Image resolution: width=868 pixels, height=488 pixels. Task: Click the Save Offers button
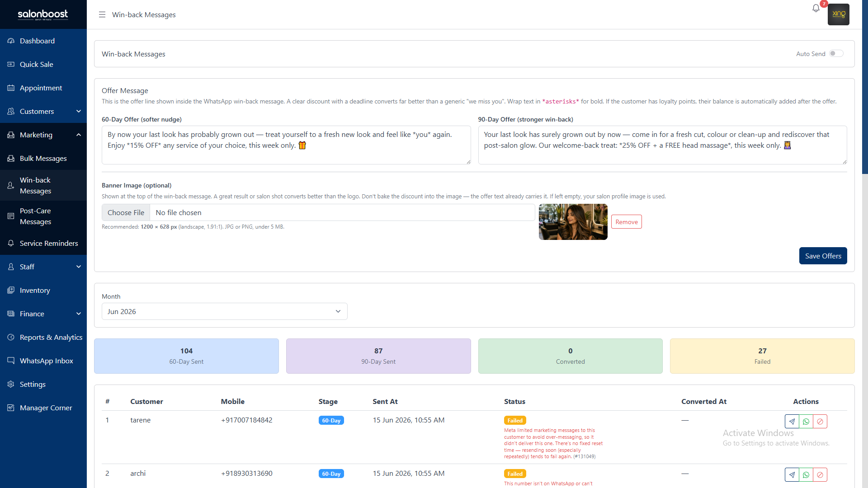click(823, 256)
